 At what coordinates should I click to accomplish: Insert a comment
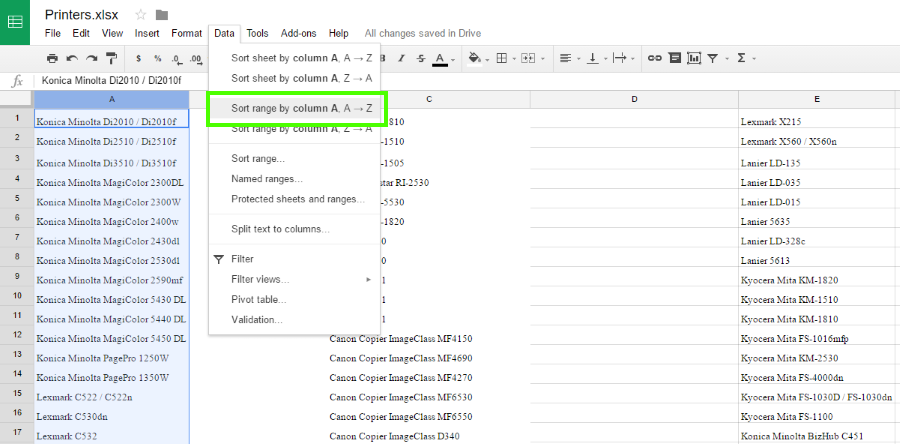click(675, 58)
